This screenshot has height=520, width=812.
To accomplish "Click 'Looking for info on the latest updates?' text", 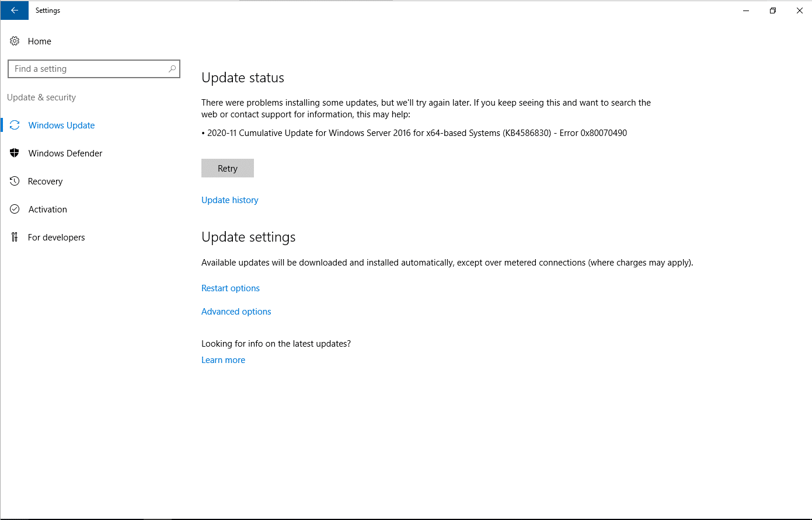I will click(276, 344).
